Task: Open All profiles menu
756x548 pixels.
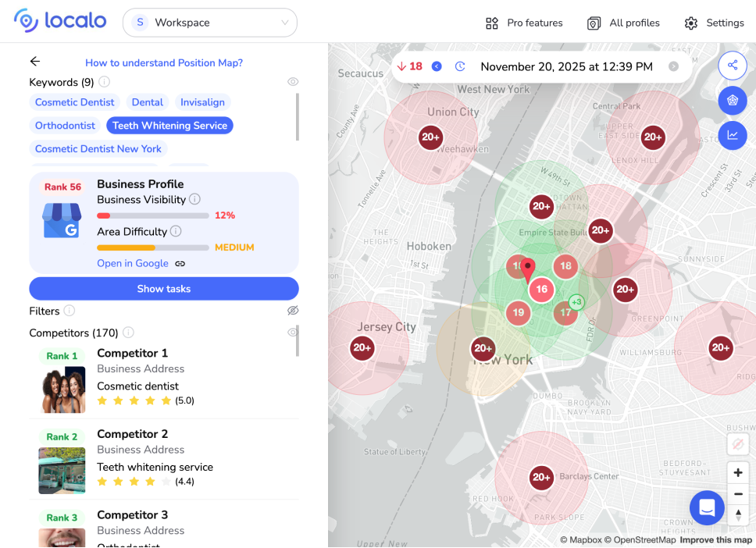Action: [x=623, y=23]
